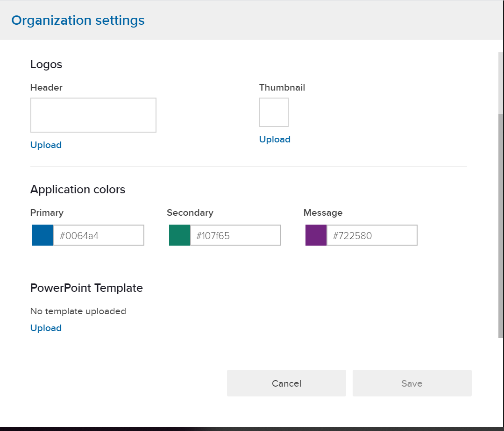Upload a header logo image
Screen dimensions: 504x431
[x=46, y=145]
